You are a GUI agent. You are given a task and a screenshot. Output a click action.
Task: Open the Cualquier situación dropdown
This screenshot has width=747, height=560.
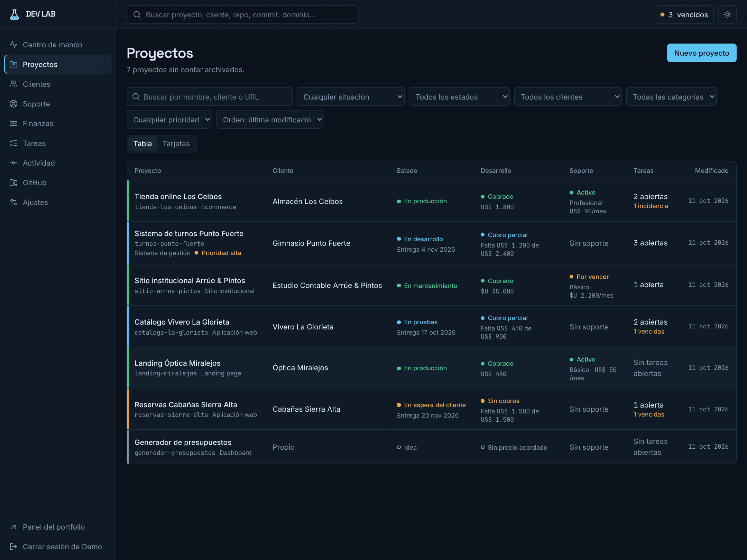pyautogui.click(x=350, y=96)
